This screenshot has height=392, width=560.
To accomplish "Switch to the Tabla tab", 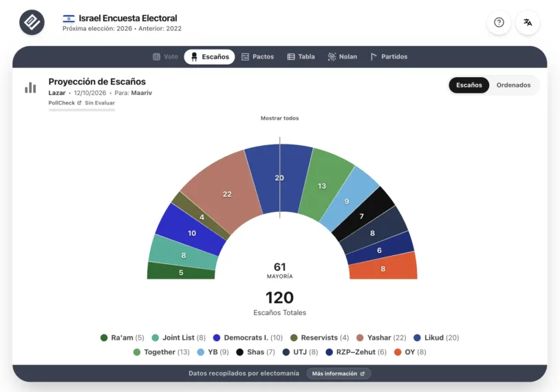I will pos(301,57).
